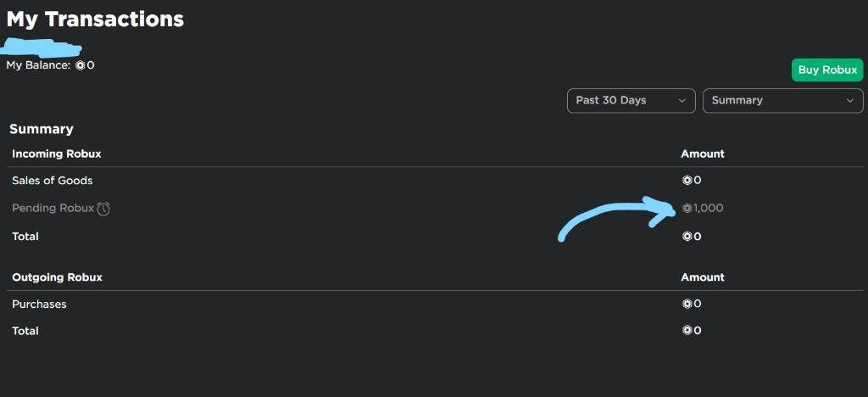The width and height of the screenshot is (868, 397).
Task: Click the chevron in Past 30 Days selector
Action: (x=682, y=101)
